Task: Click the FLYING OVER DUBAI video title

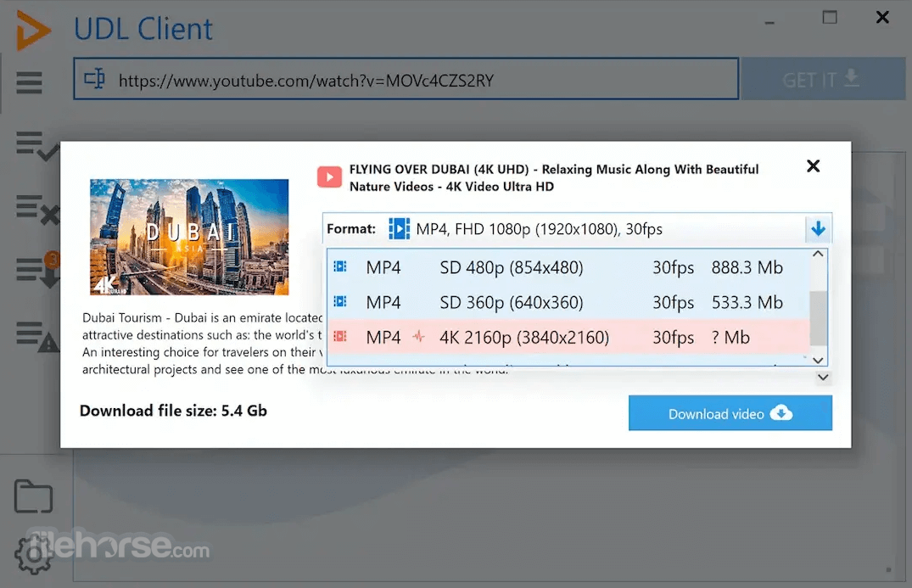Action: 554,178
